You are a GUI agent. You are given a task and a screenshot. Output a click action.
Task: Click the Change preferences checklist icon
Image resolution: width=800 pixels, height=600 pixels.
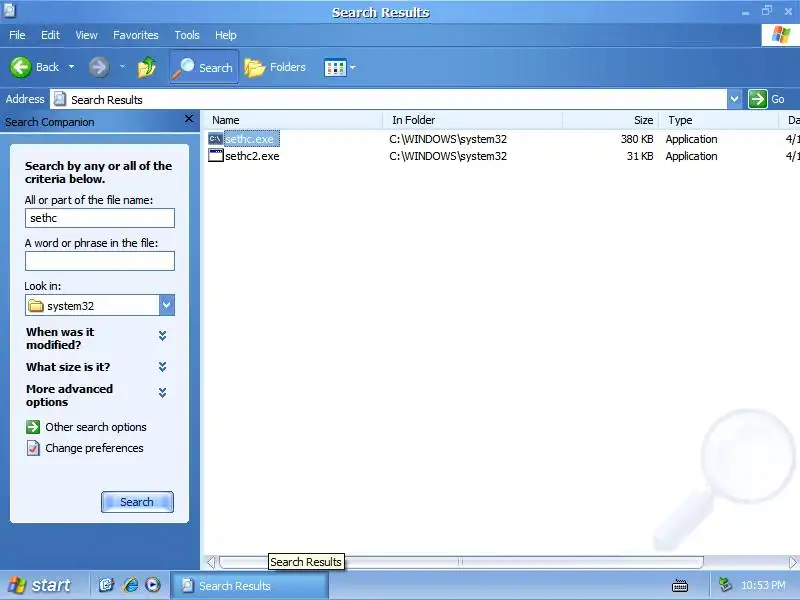(33, 448)
